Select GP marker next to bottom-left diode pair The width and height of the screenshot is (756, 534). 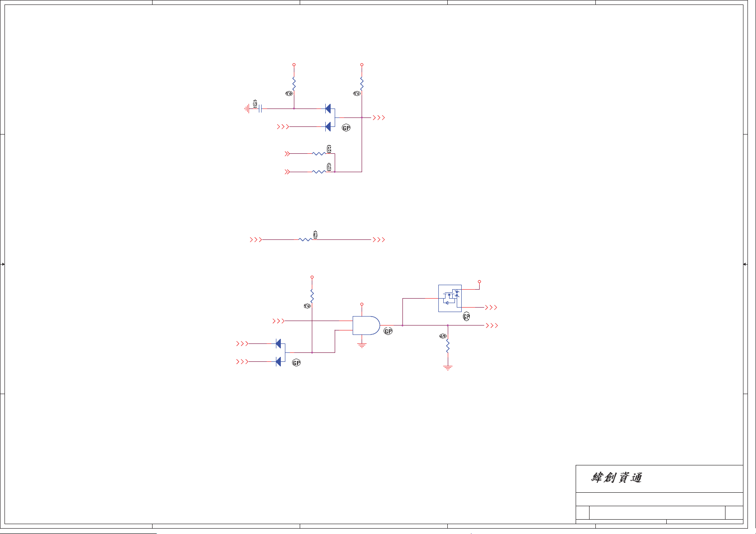pyautogui.click(x=297, y=363)
